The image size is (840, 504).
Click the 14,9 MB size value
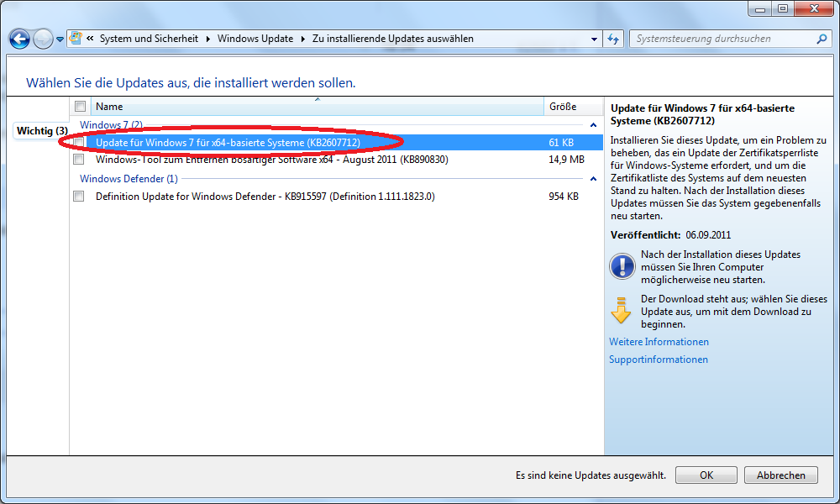(566, 159)
